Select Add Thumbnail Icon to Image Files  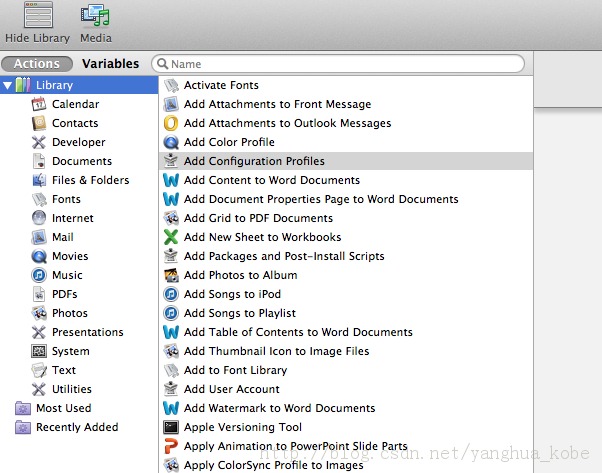coord(346,351)
